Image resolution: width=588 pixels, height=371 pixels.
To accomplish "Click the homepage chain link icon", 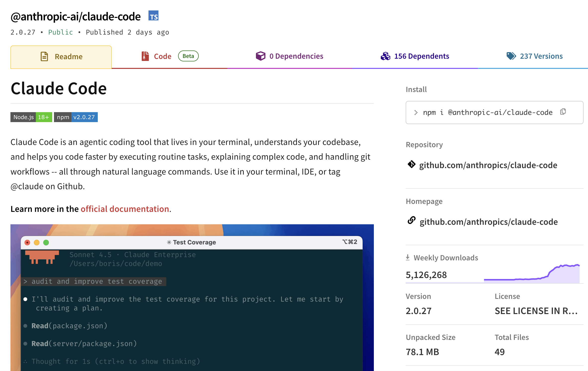I will [x=411, y=220].
